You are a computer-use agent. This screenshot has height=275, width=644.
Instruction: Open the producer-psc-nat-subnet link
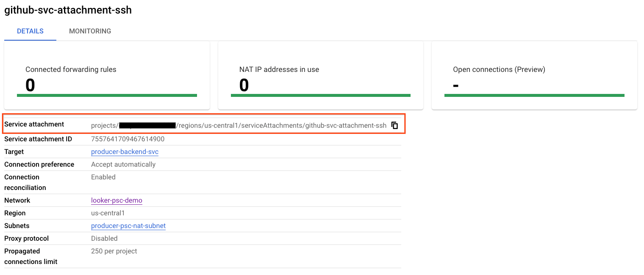[128, 226]
